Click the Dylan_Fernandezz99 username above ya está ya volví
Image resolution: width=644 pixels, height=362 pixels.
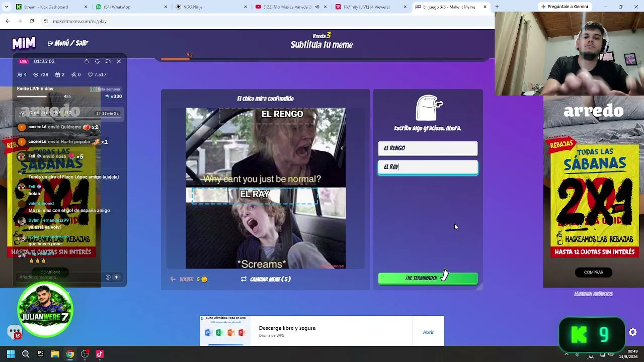[x=48, y=220]
